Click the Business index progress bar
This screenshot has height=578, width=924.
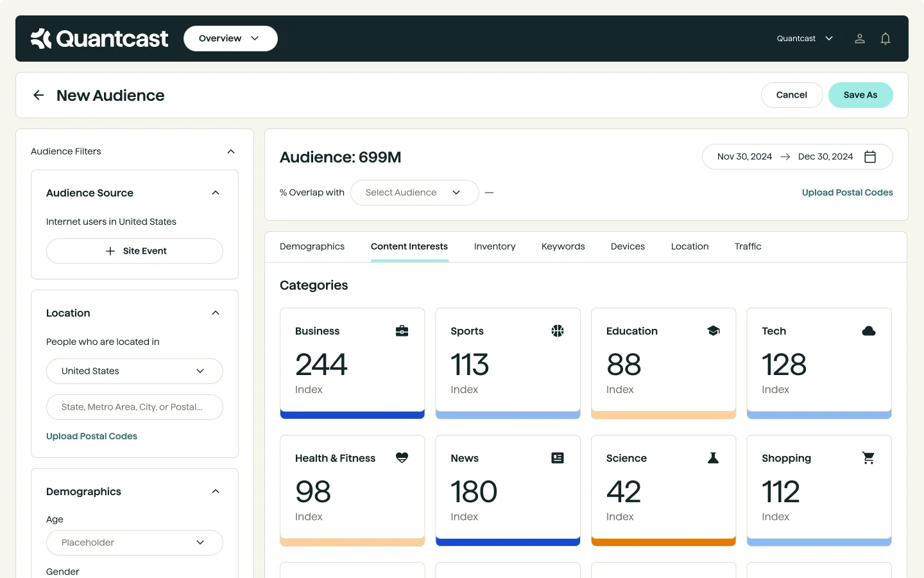(x=352, y=414)
